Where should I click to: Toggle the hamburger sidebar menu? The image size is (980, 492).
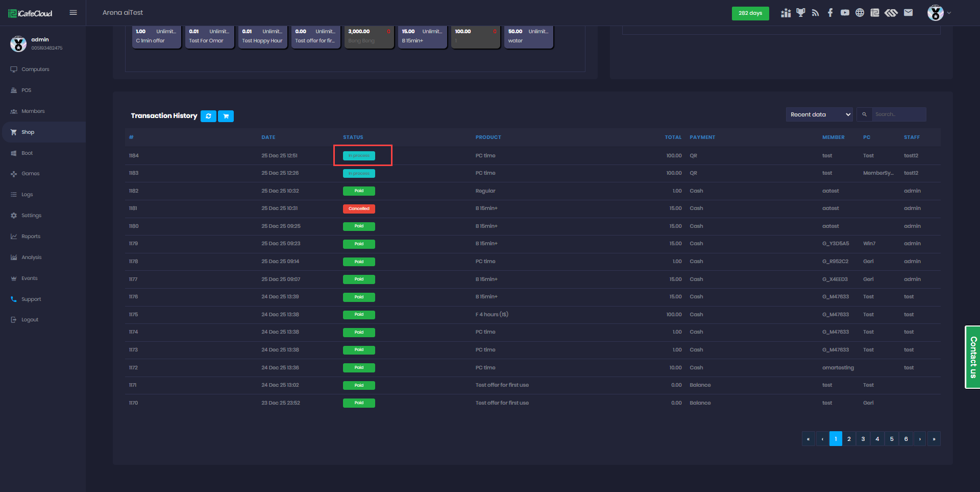pos(73,13)
